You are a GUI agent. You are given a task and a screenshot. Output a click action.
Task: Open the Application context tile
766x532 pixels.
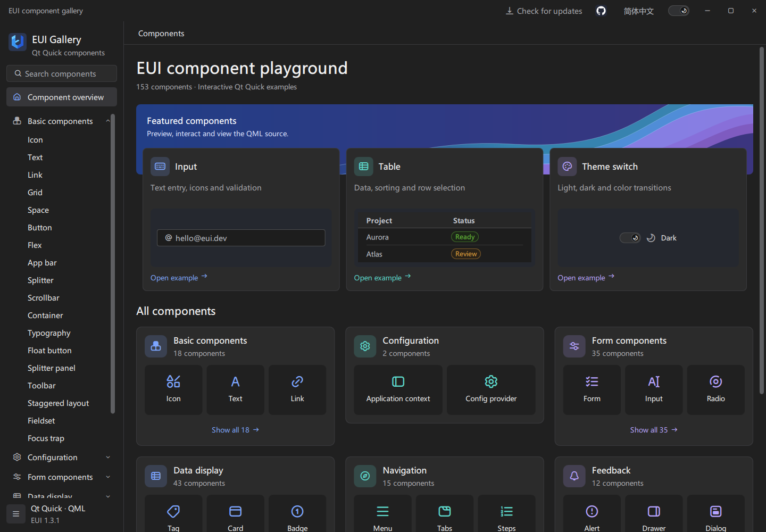(x=398, y=390)
